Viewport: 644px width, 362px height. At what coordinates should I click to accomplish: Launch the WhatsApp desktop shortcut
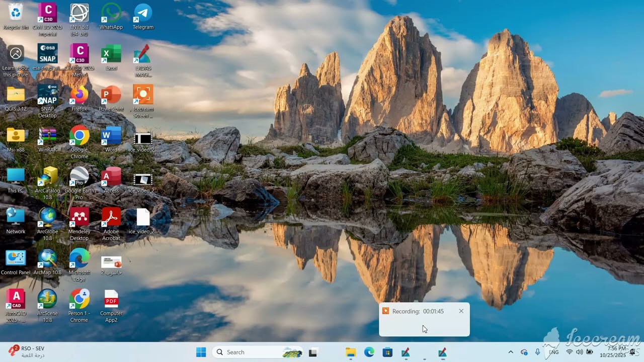pos(111,16)
